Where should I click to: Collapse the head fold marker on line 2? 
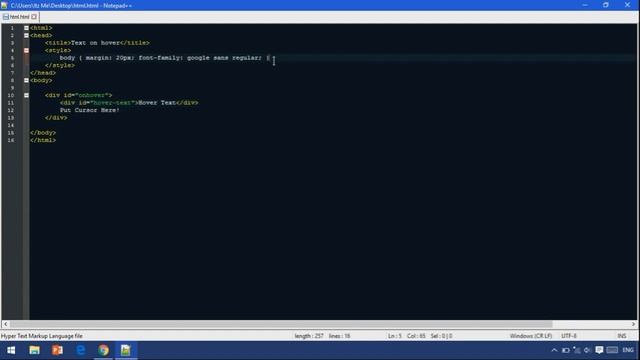tap(26, 36)
